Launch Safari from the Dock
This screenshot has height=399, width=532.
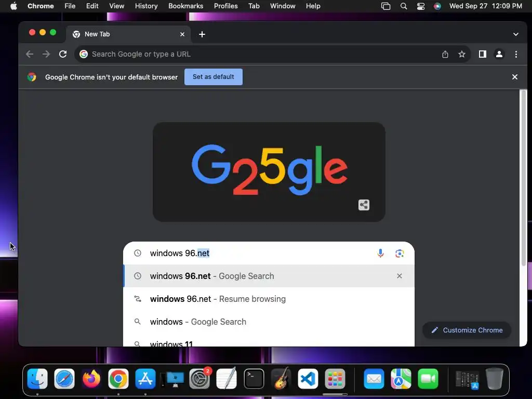(64, 379)
